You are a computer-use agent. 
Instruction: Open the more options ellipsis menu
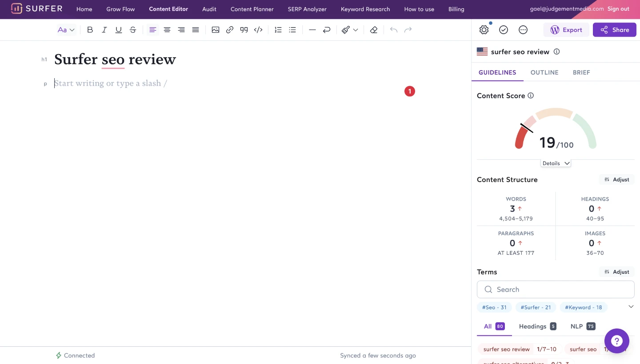[523, 30]
